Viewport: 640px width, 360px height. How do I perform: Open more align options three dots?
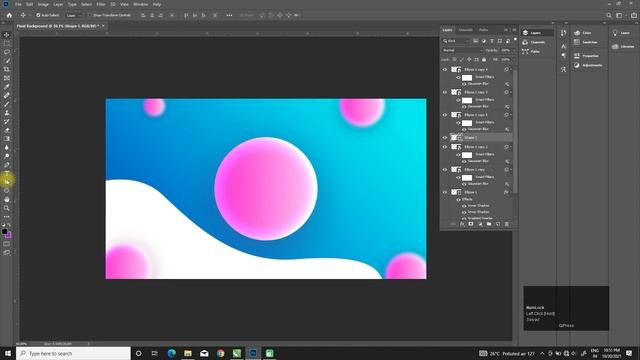coord(229,16)
